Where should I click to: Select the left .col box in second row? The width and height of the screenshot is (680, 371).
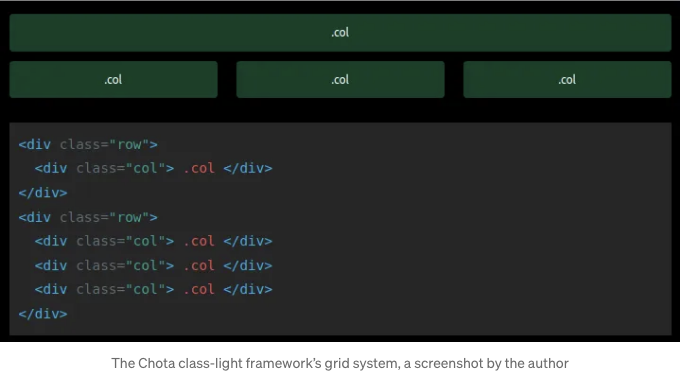click(113, 79)
